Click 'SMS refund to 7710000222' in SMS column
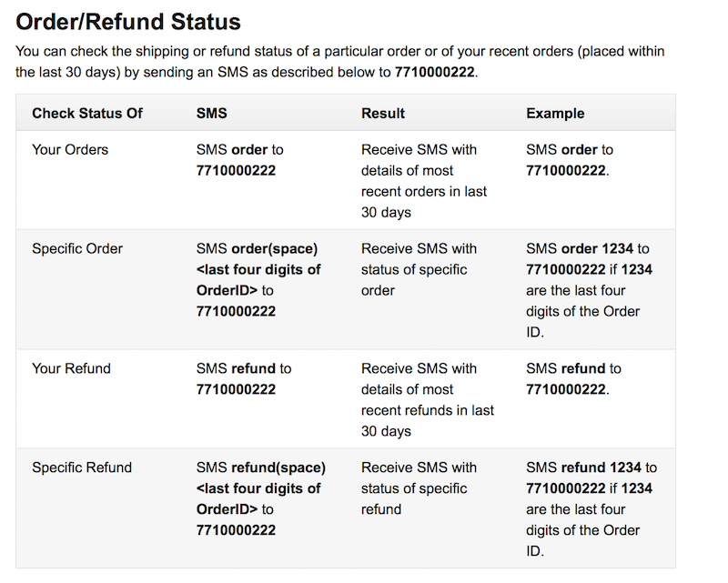The width and height of the screenshot is (728, 583). pyautogui.click(x=244, y=378)
